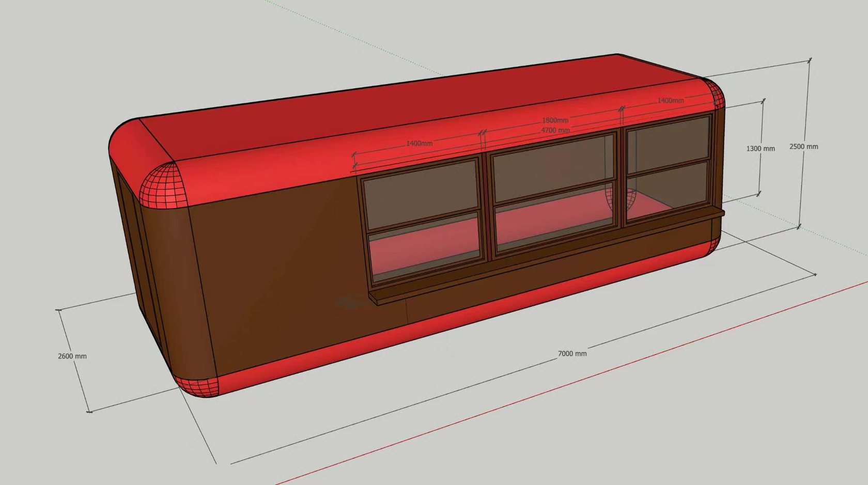Select the 2500 mm height dimension label

pos(803,147)
